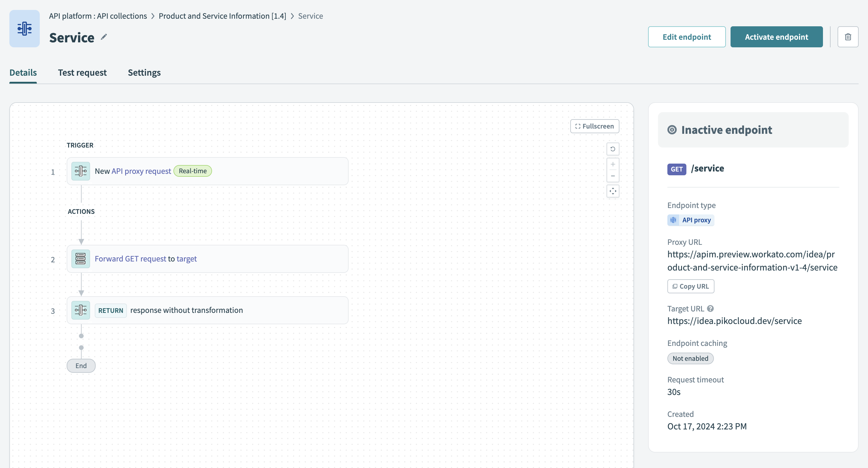Edit the endpoint
This screenshot has width=868, height=468.
[x=687, y=37]
